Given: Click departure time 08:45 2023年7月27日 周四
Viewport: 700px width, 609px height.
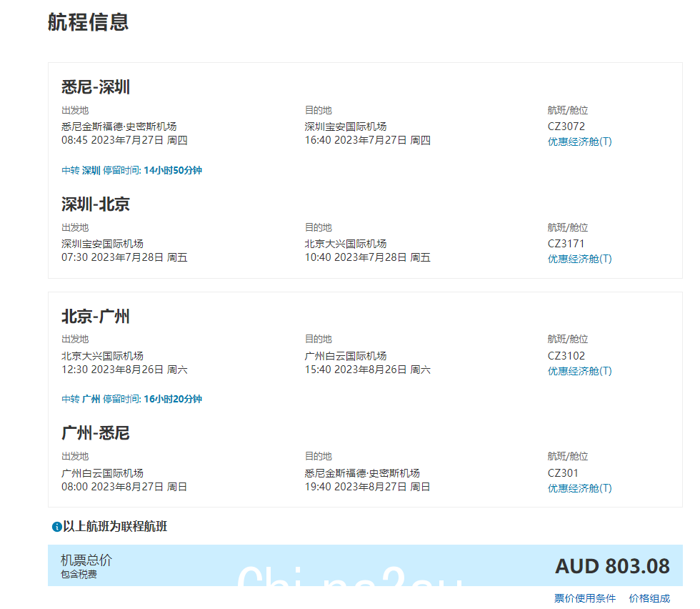Looking at the screenshot, I should [124, 140].
